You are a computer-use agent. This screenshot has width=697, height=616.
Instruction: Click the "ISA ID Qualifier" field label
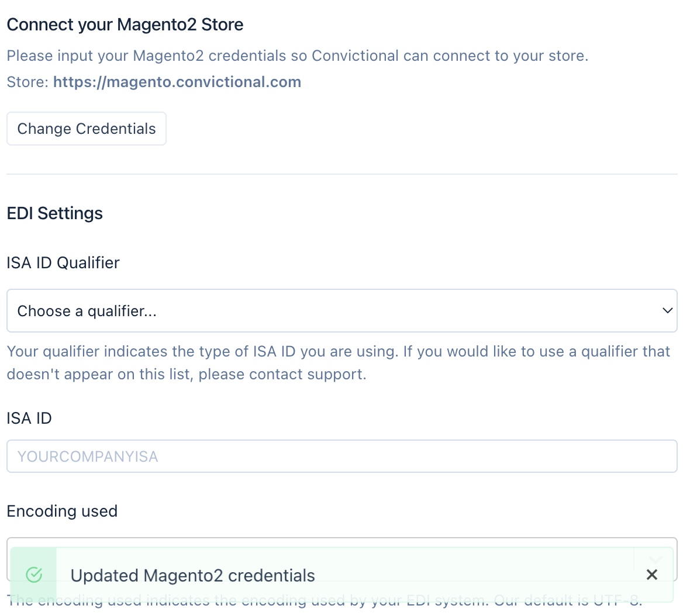coord(63,263)
